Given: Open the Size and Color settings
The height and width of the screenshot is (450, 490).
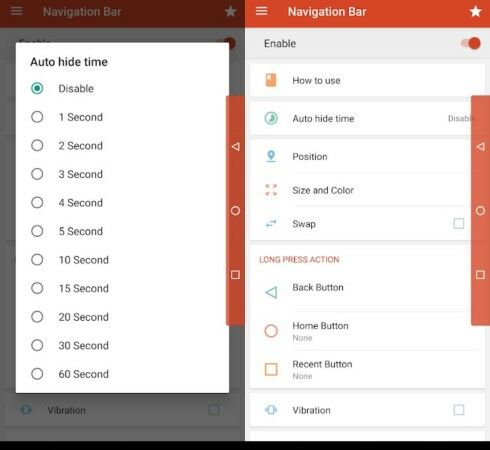Looking at the screenshot, I should [x=360, y=190].
